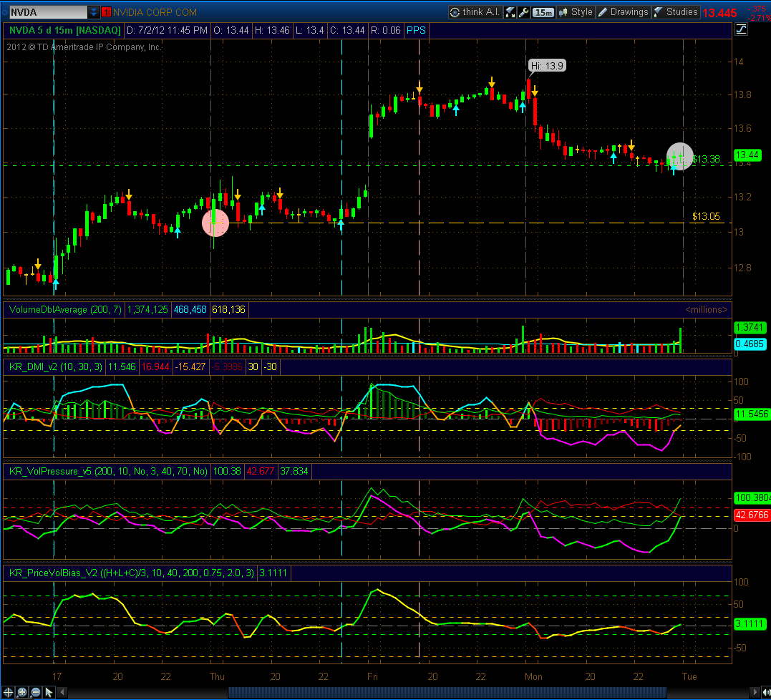Open chart settings wrench icon
The image size is (771, 700).
(x=524, y=12)
